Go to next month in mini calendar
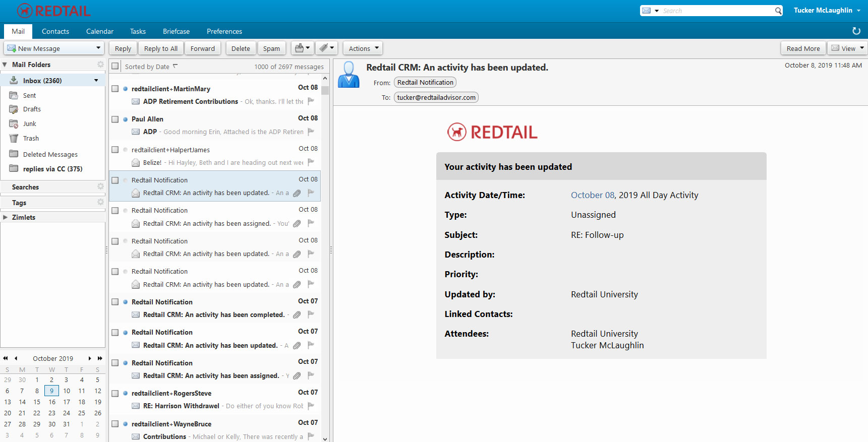Image resolution: width=868 pixels, height=442 pixels. click(90, 358)
